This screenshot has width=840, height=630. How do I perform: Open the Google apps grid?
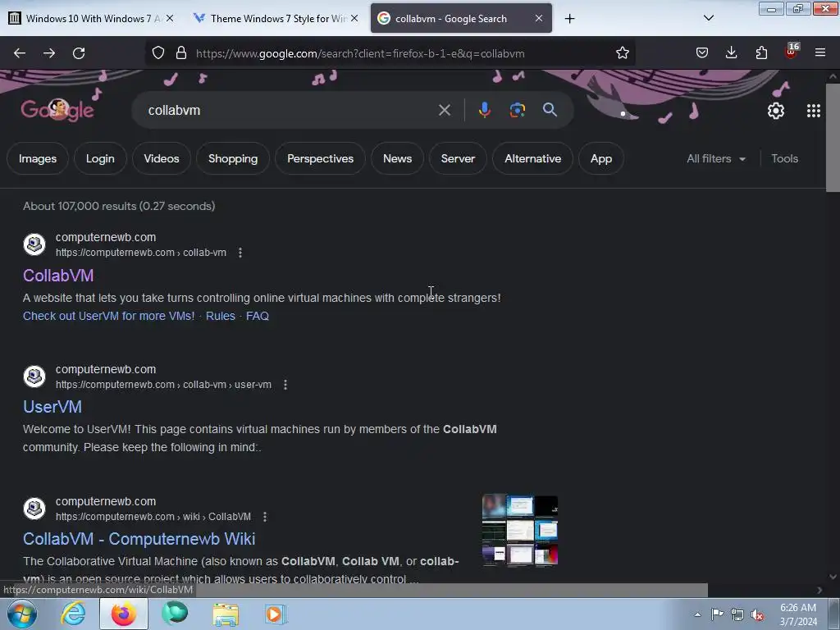813,111
